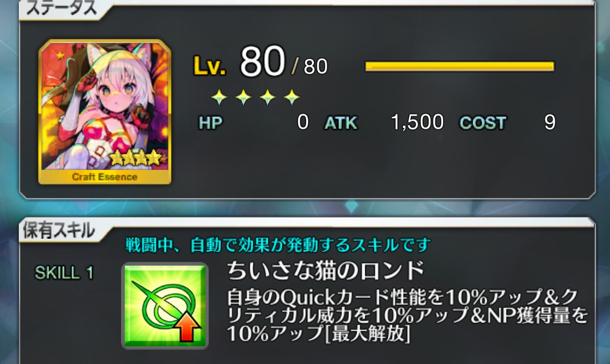Tap the four-star rarity row under level
The height and width of the screenshot is (364, 610).
(255, 97)
